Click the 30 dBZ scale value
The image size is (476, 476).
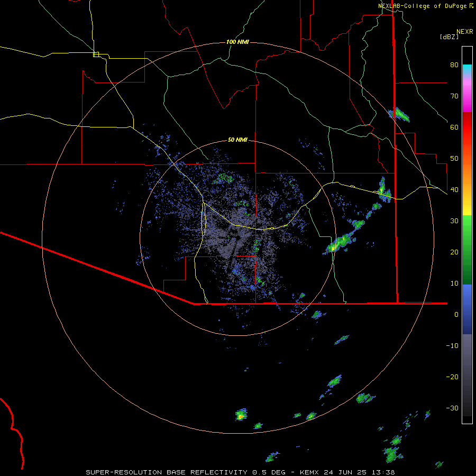point(454,221)
